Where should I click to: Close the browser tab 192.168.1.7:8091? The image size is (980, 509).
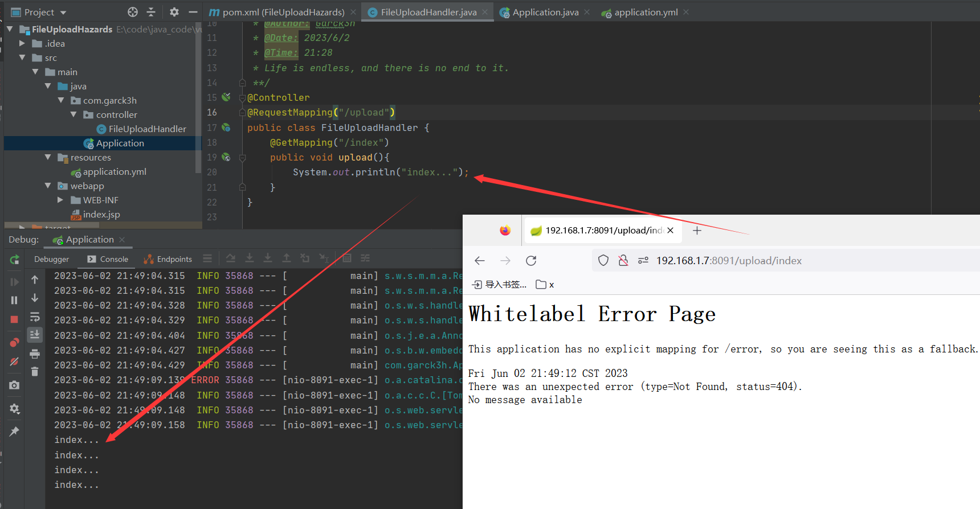point(671,231)
